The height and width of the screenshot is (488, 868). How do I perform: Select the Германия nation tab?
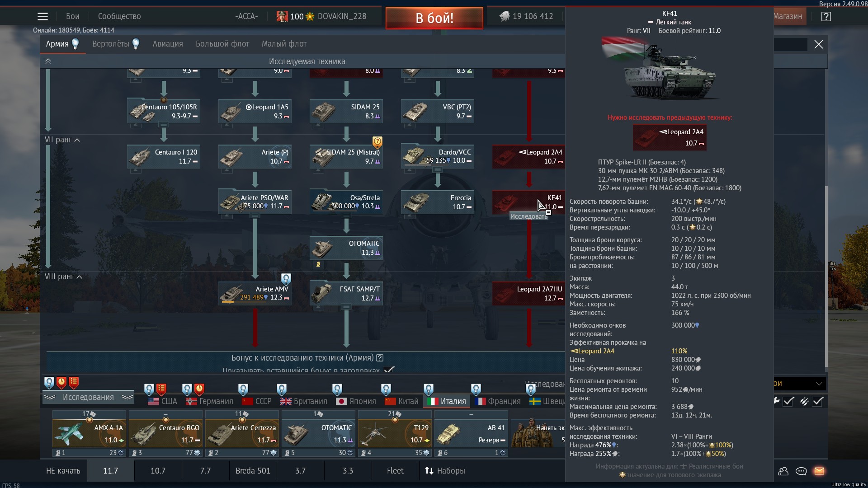coord(210,401)
